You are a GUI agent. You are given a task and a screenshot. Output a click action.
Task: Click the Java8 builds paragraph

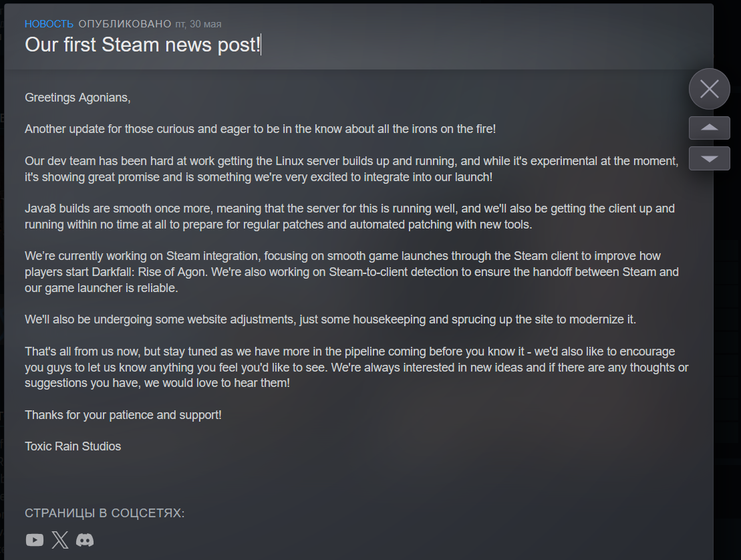[x=349, y=217]
